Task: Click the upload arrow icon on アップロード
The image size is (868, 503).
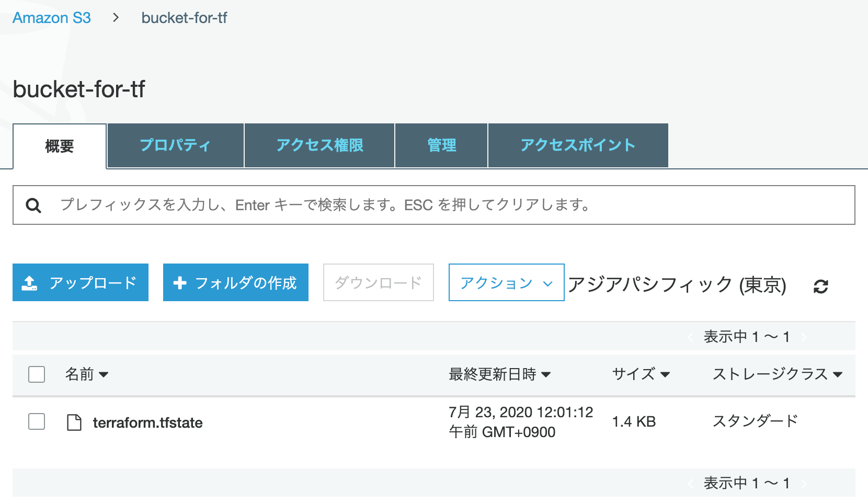Action: (x=29, y=283)
